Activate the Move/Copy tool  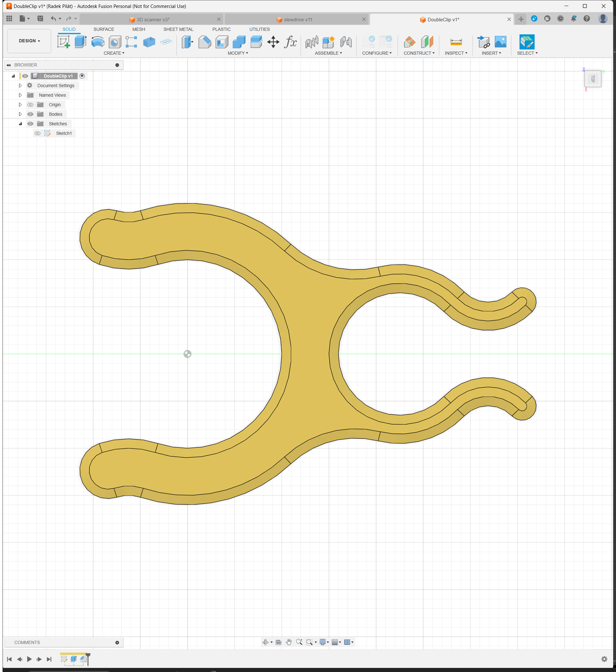[x=273, y=42]
